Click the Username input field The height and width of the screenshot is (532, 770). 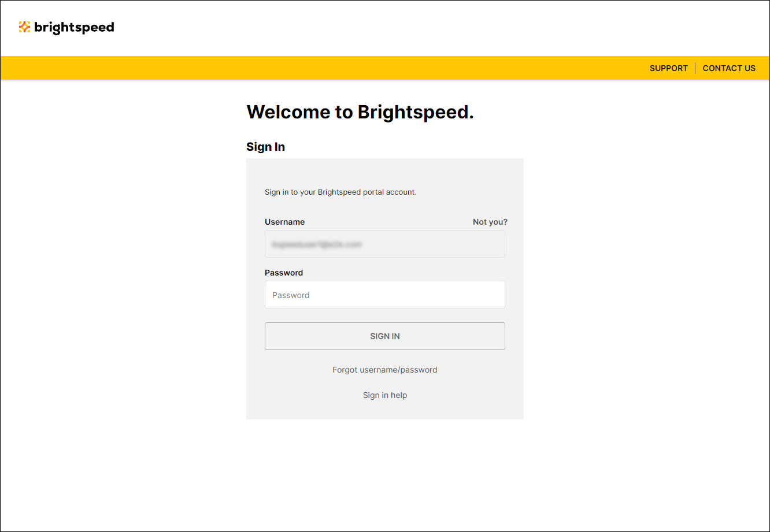385,244
